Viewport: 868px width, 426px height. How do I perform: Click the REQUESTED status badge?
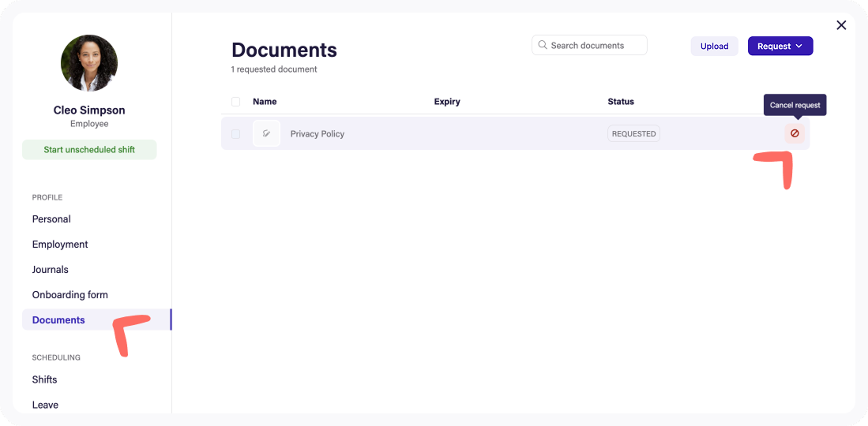633,134
